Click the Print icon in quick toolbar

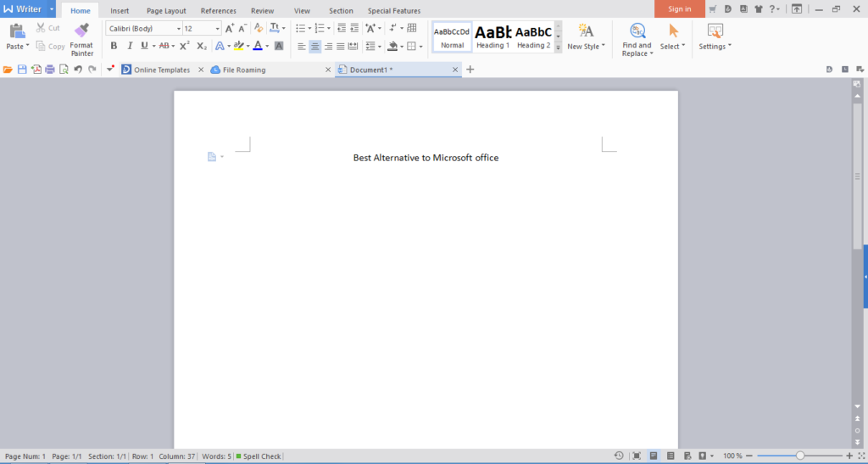tap(50, 70)
